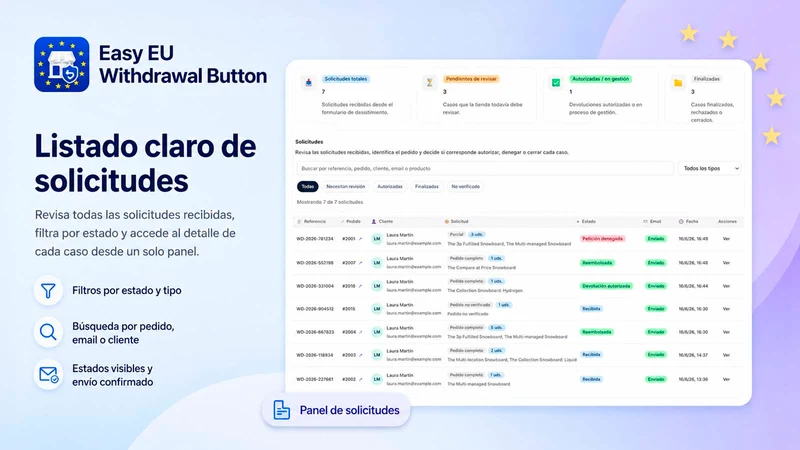Click the clock icon in Fecha column header

681,221
